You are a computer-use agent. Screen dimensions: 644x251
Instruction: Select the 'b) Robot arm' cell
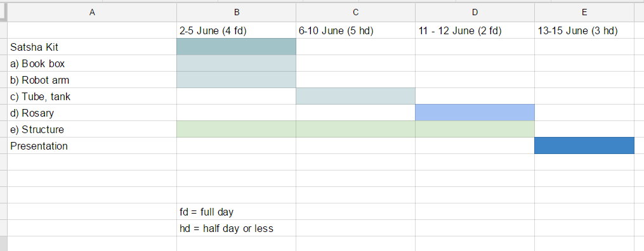(x=92, y=80)
